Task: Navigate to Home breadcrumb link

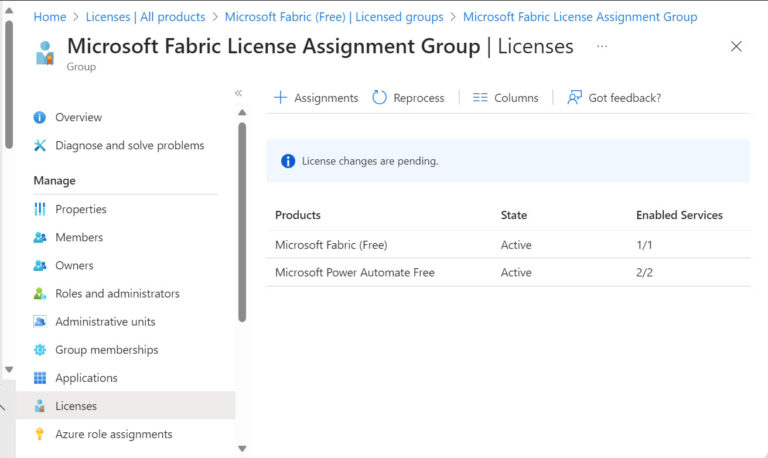Action: pos(50,17)
